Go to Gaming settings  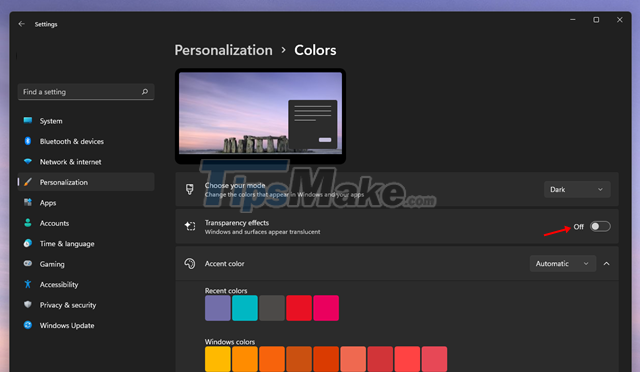(x=86, y=264)
